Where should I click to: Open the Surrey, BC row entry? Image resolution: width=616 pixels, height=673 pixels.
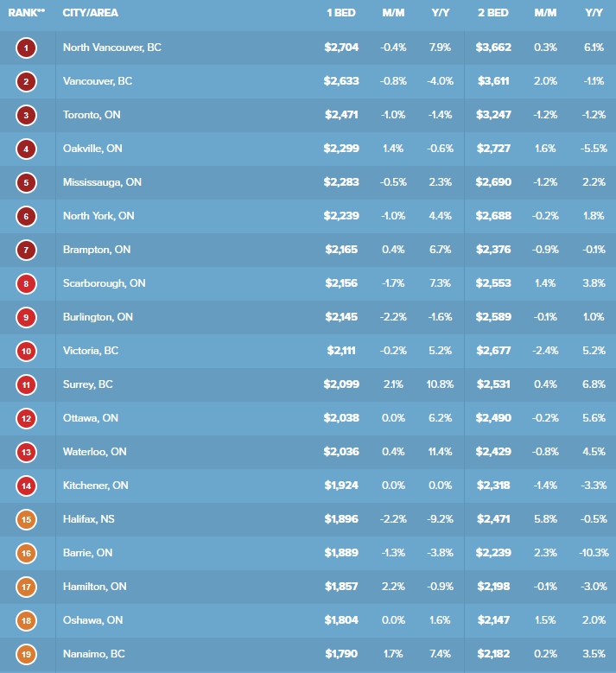(90, 384)
